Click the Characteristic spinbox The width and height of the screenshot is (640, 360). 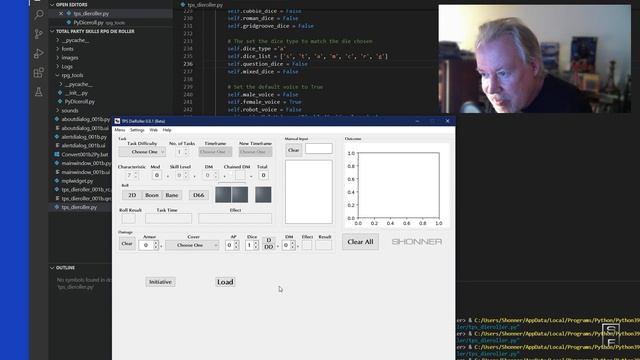131,175
